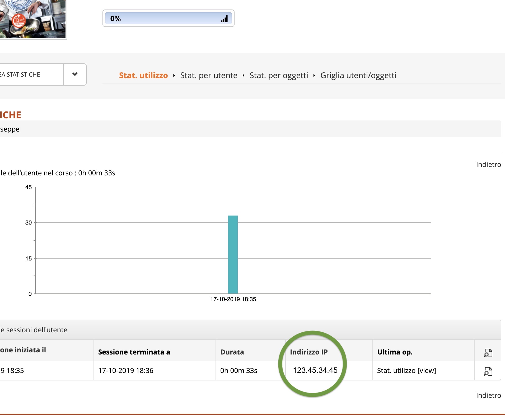Viewport: 505px width, 420px height.
Task: Click the Indietro link below the table
Action: coord(488,395)
